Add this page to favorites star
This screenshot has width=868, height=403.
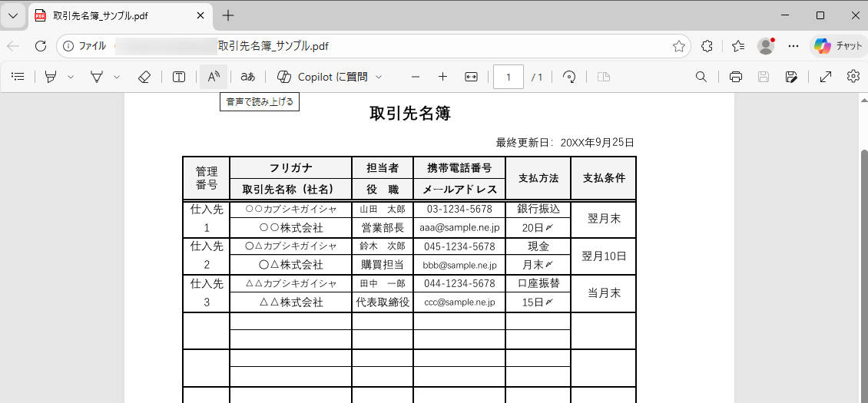[679, 46]
